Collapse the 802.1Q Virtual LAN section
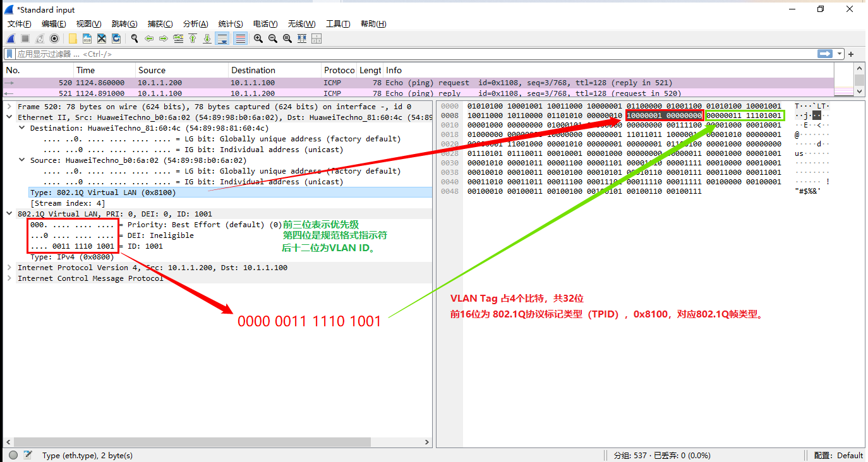The width and height of the screenshot is (868, 462). tap(9, 214)
